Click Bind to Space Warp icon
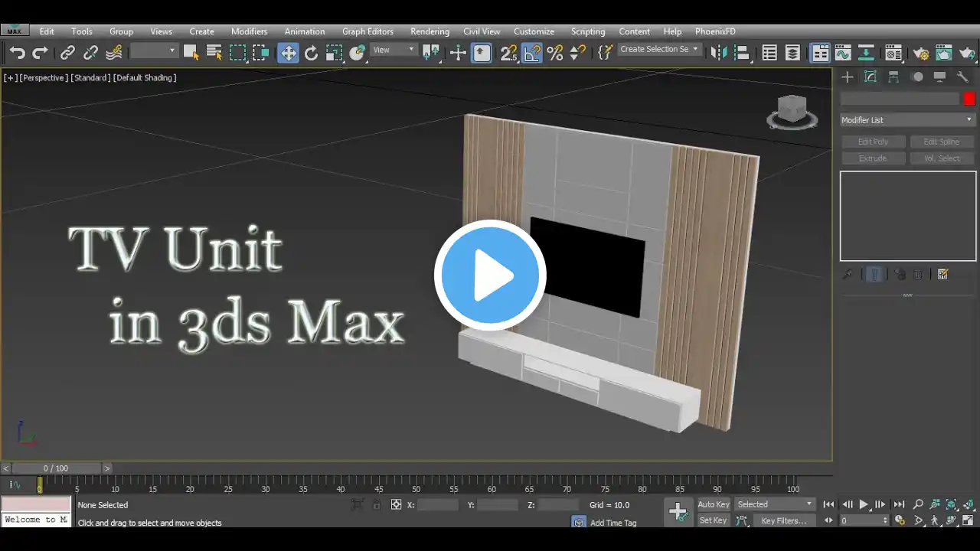The image size is (980, 551). pyautogui.click(x=114, y=53)
